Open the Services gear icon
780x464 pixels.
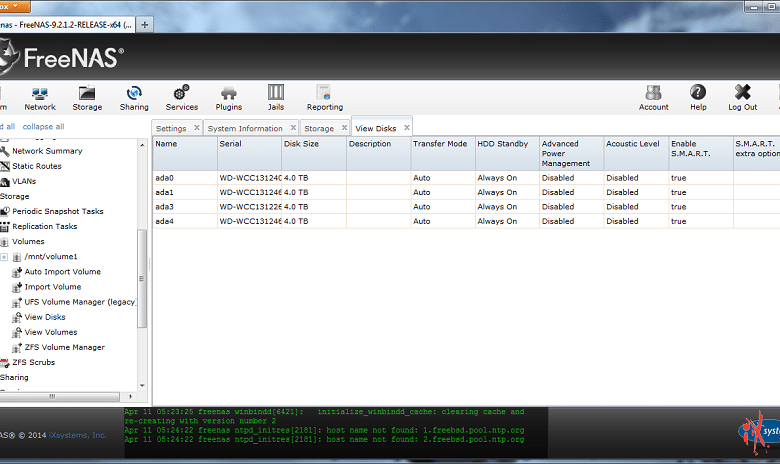coord(182,93)
